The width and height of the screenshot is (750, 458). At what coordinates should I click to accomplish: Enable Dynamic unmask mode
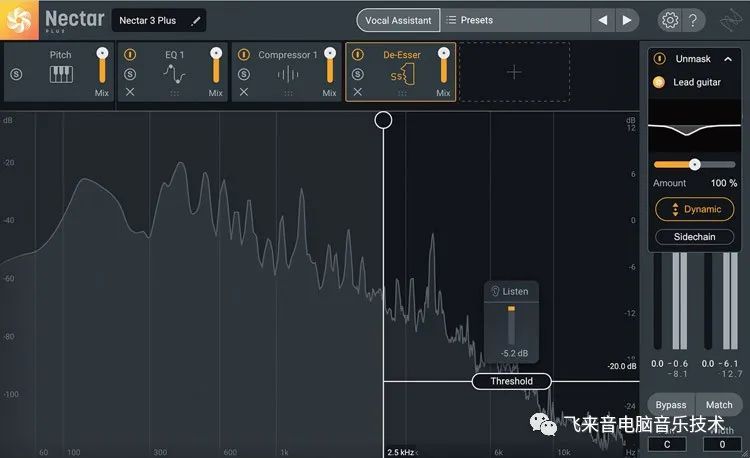pos(695,209)
